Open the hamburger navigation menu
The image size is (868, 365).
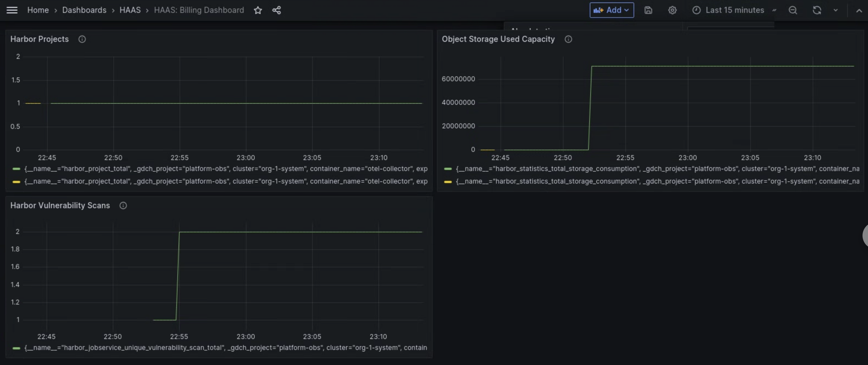point(12,10)
